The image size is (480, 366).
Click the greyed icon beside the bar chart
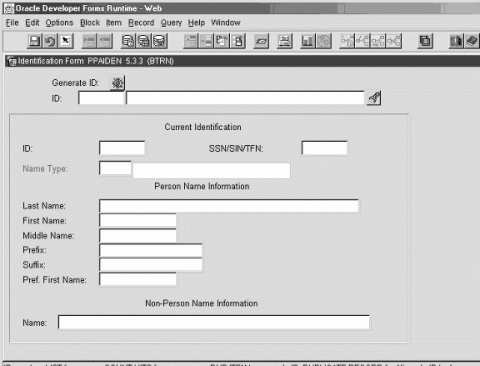coord(323,41)
